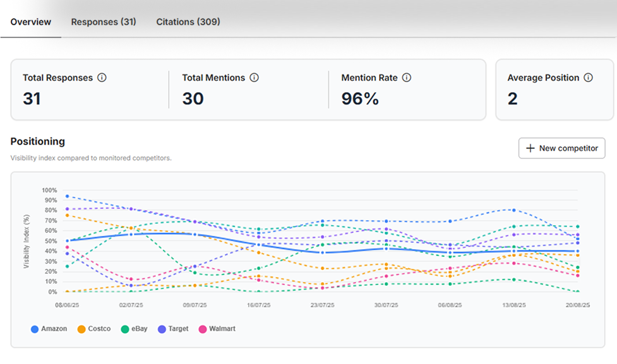This screenshot has width=617, height=364.
Task: Click info icon beside Average Position
Action: (x=588, y=78)
